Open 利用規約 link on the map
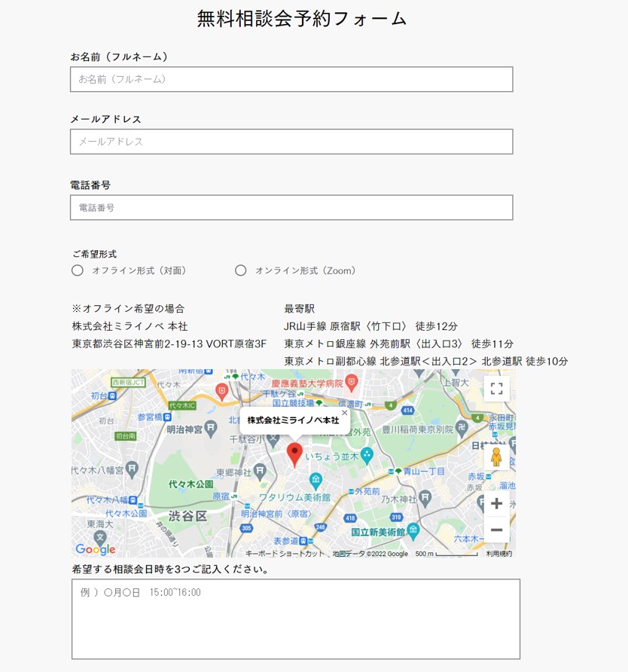The height and width of the screenshot is (672, 628). [x=499, y=554]
